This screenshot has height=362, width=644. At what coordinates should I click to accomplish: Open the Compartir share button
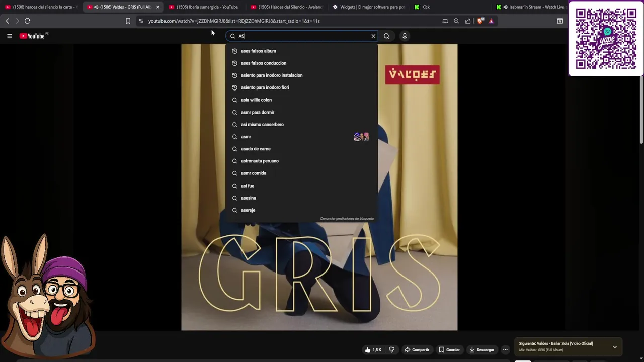coord(417,350)
